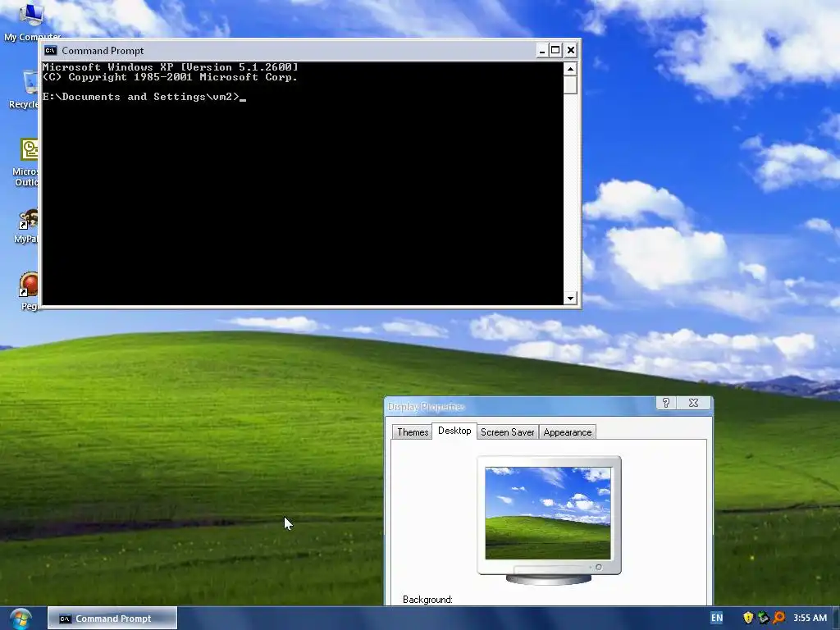This screenshot has width=840, height=630.
Task: Switch to Themes tab in Display Properties
Action: pos(413,432)
